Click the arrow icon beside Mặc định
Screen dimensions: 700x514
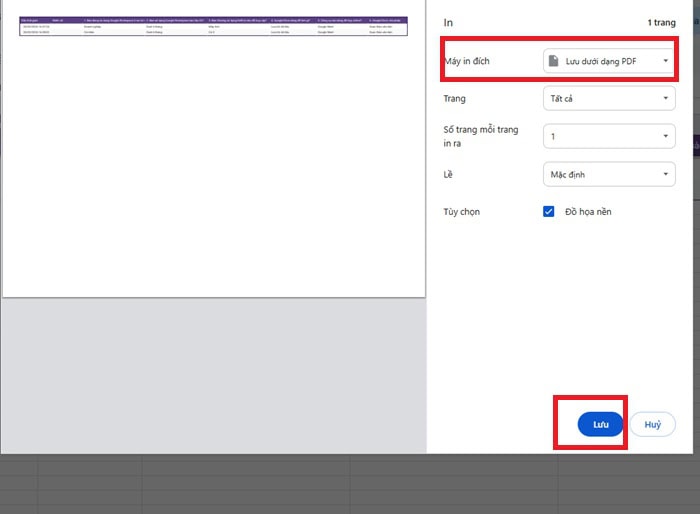point(666,175)
